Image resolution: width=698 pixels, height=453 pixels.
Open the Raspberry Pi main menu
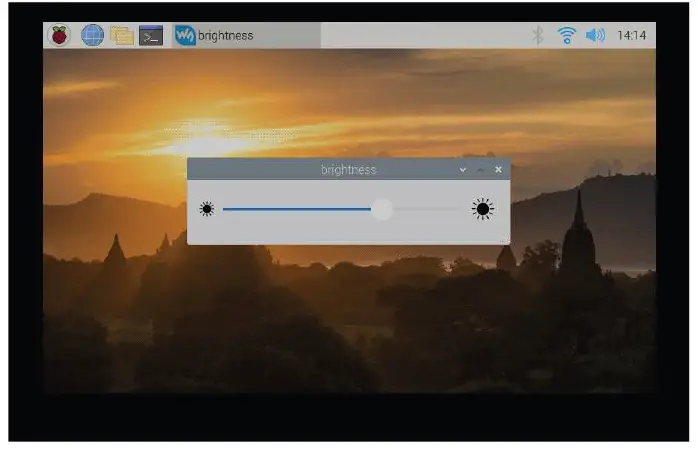[x=60, y=36]
